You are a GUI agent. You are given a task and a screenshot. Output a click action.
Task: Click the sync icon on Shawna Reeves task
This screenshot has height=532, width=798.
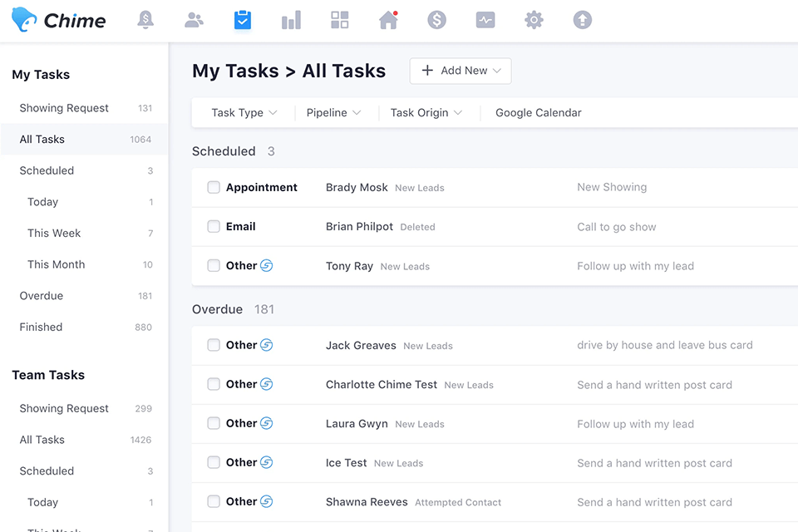267,501
